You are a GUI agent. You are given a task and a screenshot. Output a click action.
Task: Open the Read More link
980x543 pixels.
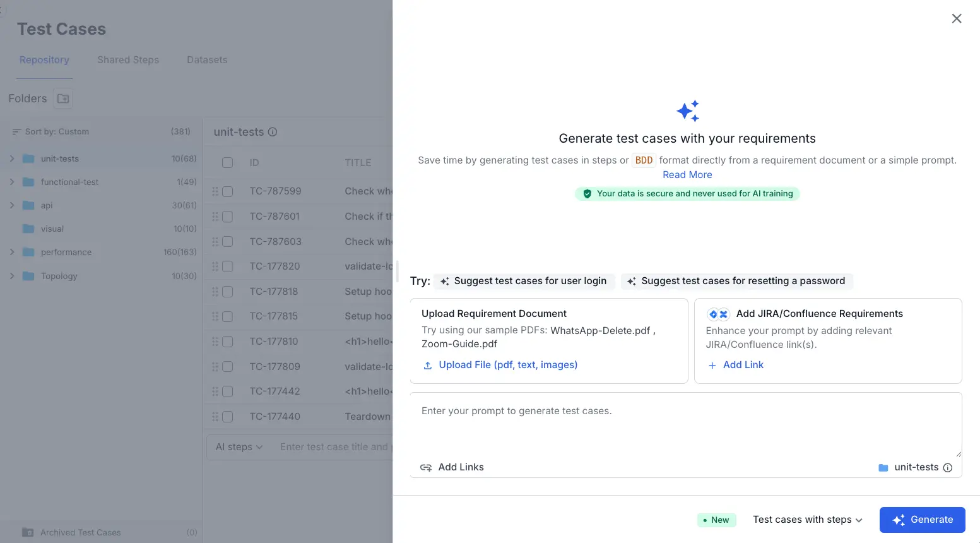687,175
